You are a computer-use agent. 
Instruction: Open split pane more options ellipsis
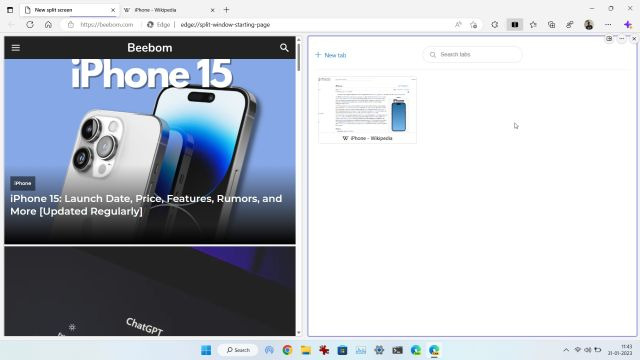pyautogui.click(x=622, y=38)
